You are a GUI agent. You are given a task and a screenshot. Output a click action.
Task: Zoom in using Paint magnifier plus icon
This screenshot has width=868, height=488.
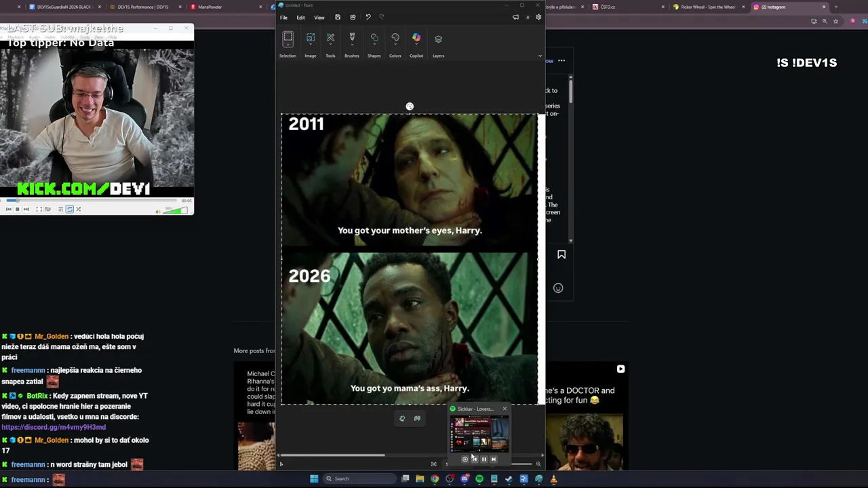click(538, 464)
